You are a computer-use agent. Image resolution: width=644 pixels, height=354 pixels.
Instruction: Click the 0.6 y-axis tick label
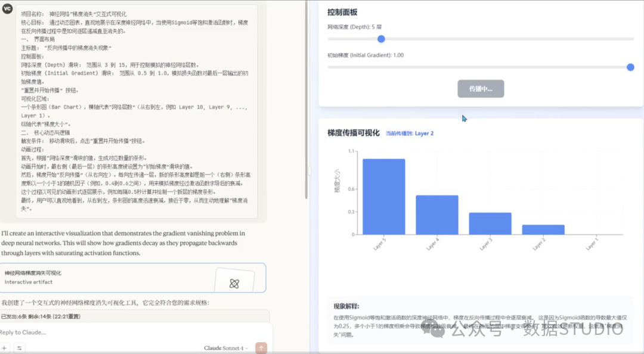coord(351,190)
